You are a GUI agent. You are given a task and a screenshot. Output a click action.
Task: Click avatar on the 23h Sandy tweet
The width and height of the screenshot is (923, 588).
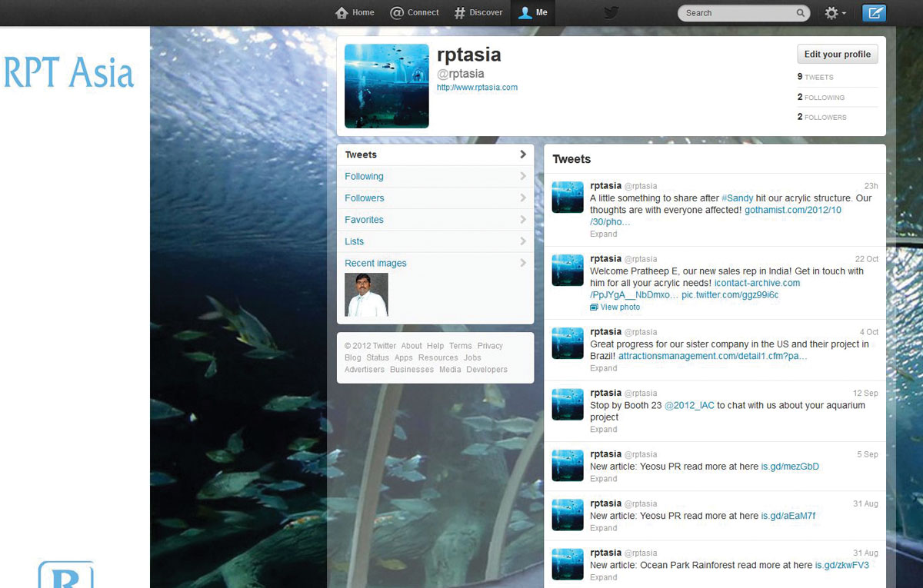[568, 198]
